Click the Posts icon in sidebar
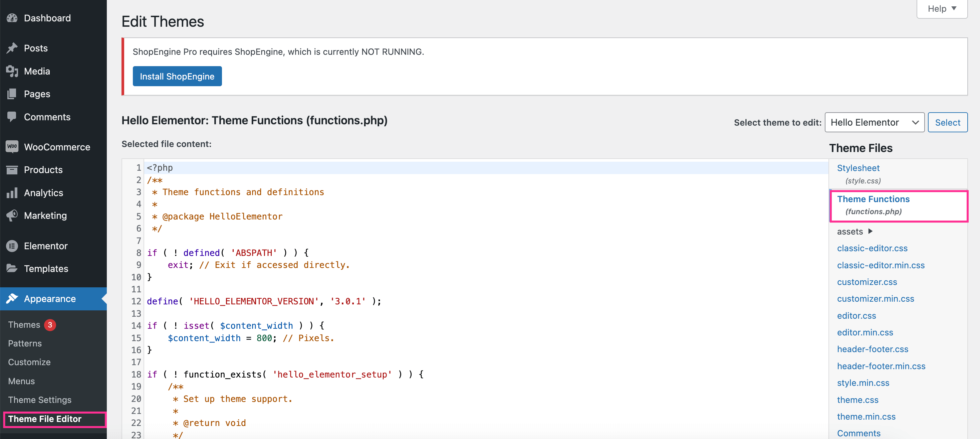The image size is (980, 439). click(x=12, y=47)
